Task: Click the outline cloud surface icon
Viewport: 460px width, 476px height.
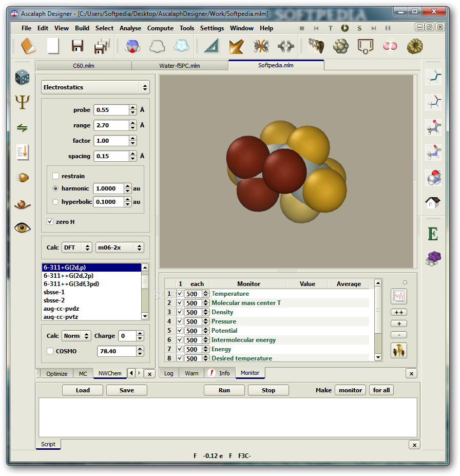Action: pyautogui.click(x=157, y=46)
